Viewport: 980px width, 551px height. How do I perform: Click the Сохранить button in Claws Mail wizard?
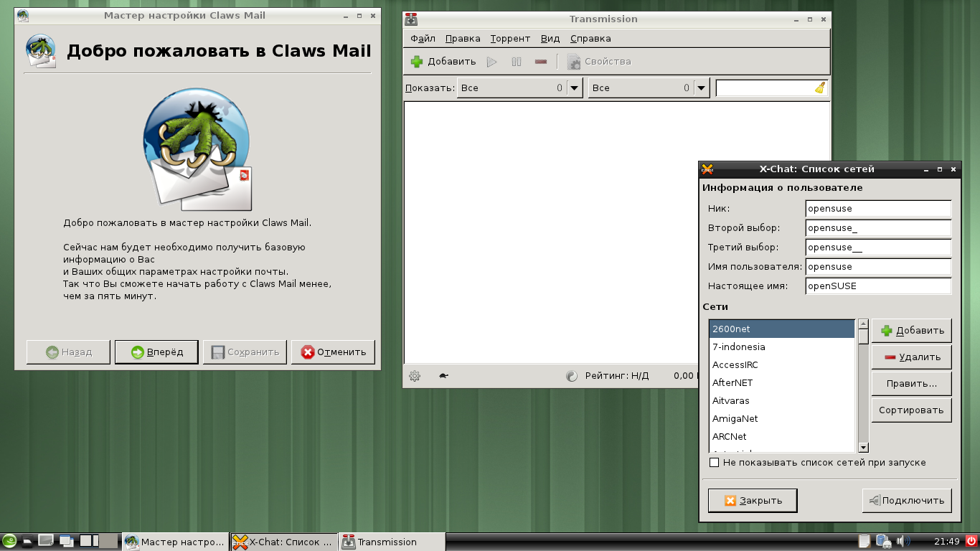[x=245, y=352]
